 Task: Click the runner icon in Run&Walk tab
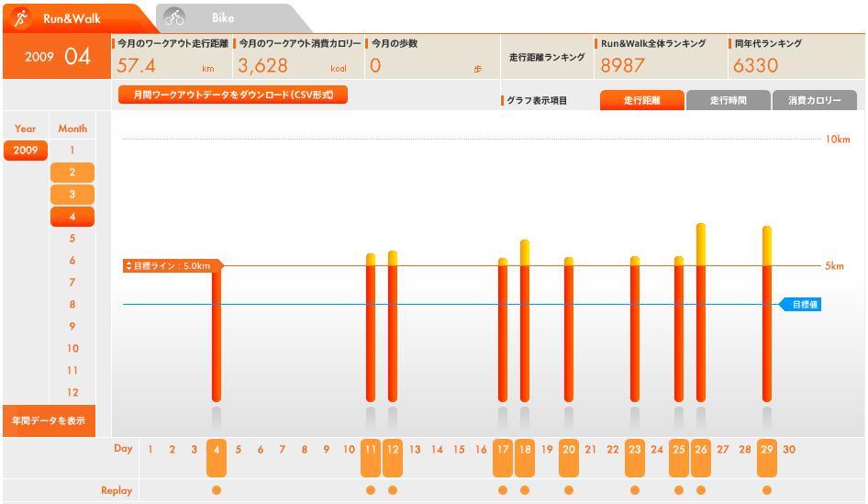point(22,18)
